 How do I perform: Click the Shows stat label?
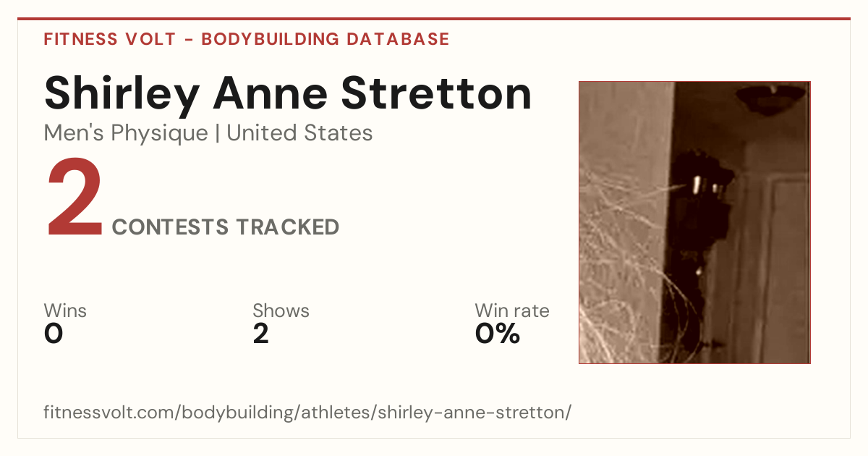pos(281,311)
